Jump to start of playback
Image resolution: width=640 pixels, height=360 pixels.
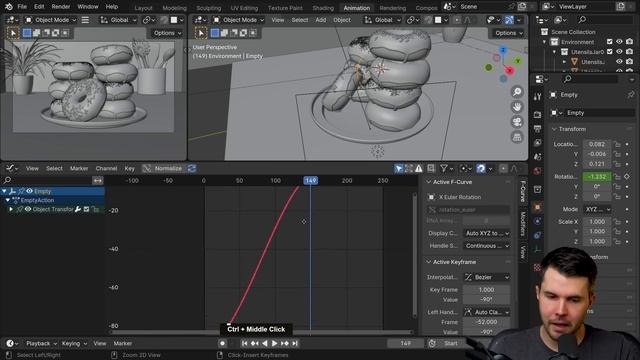(244, 343)
